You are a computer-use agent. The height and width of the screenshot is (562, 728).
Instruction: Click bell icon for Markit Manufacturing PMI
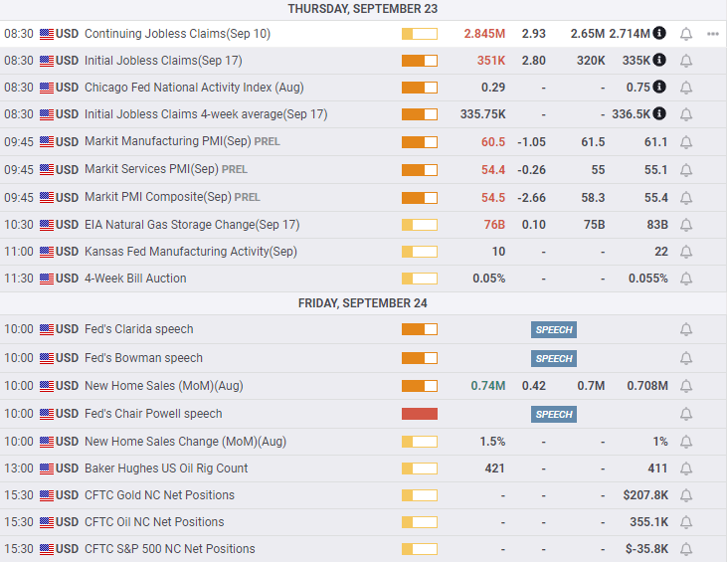point(685,142)
